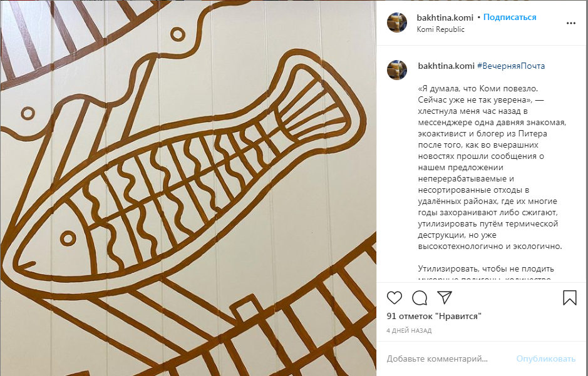Open the #ВечерняяПочта hashtag
The height and width of the screenshot is (376, 588).
(x=511, y=66)
